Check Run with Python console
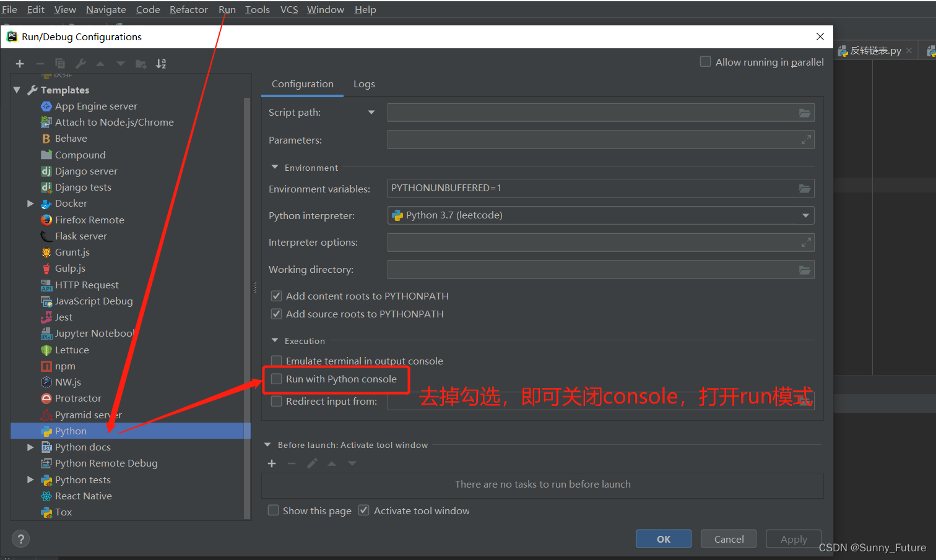 [277, 379]
